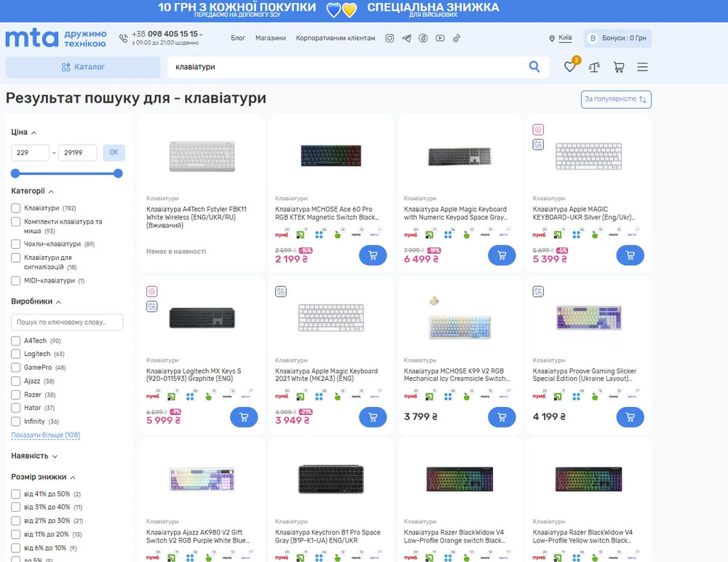This screenshot has width=728, height=562.
Task: Open the hamburger menu icon
Action: click(x=643, y=68)
